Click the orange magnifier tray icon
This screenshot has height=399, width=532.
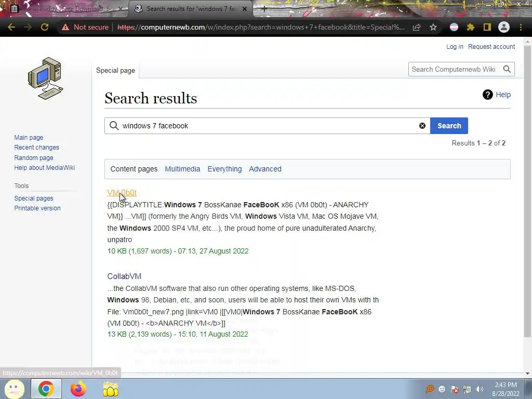(x=430, y=389)
